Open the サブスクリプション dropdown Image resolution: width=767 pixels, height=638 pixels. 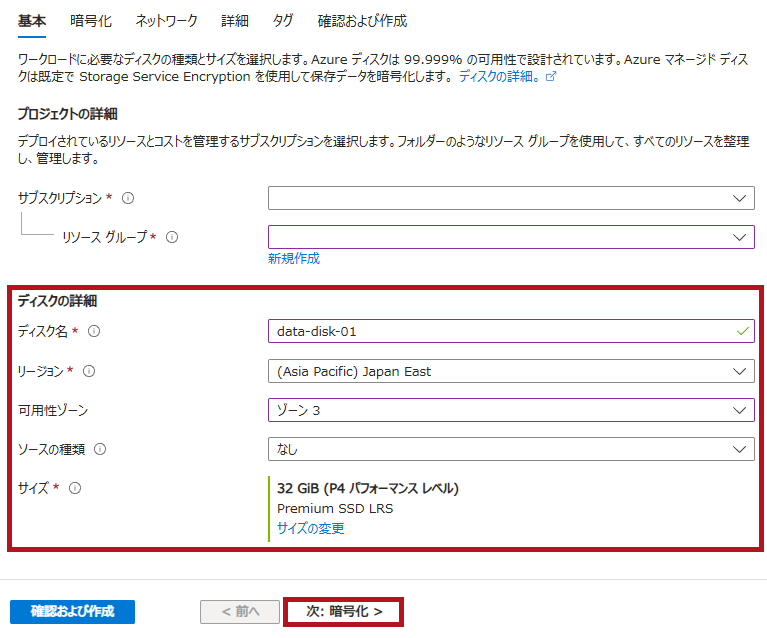pos(510,198)
